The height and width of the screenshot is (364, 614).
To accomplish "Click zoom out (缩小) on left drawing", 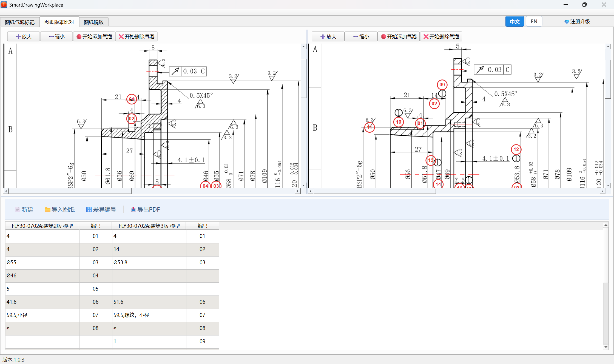I will 56,36.
